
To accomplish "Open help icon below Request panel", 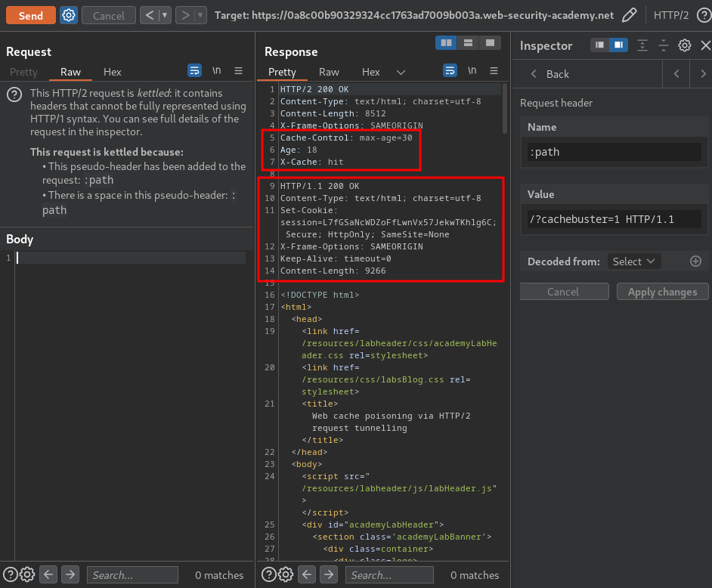I will click(x=11, y=575).
